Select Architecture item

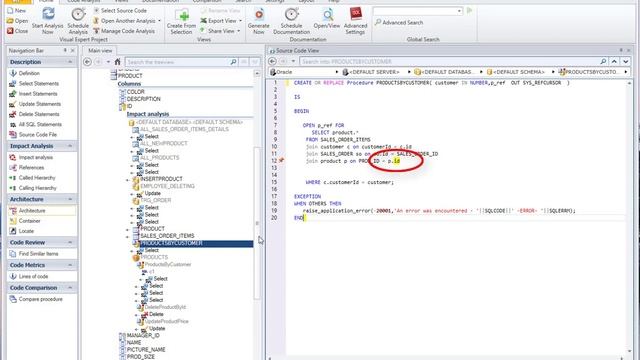pyautogui.click(x=42, y=211)
